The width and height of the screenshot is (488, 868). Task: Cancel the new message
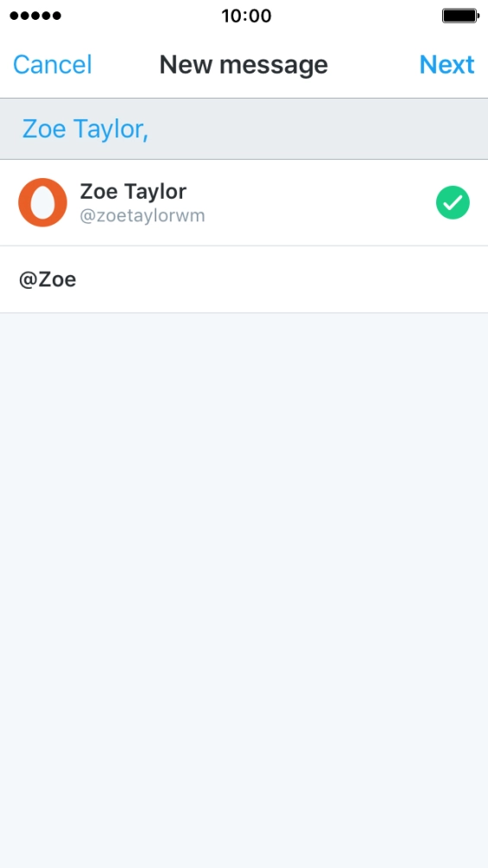tap(53, 65)
